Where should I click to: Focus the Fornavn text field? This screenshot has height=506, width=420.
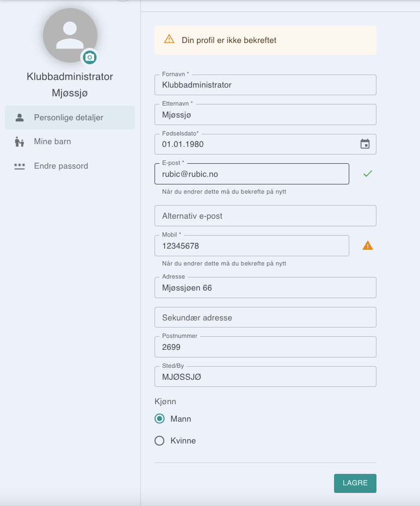(x=265, y=85)
